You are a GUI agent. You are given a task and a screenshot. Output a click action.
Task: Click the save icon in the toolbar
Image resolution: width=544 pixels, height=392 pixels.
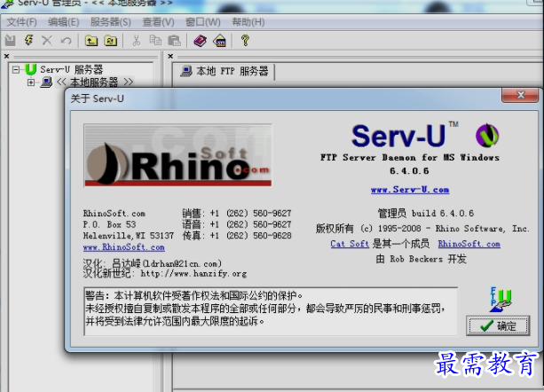click(x=11, y=41)
